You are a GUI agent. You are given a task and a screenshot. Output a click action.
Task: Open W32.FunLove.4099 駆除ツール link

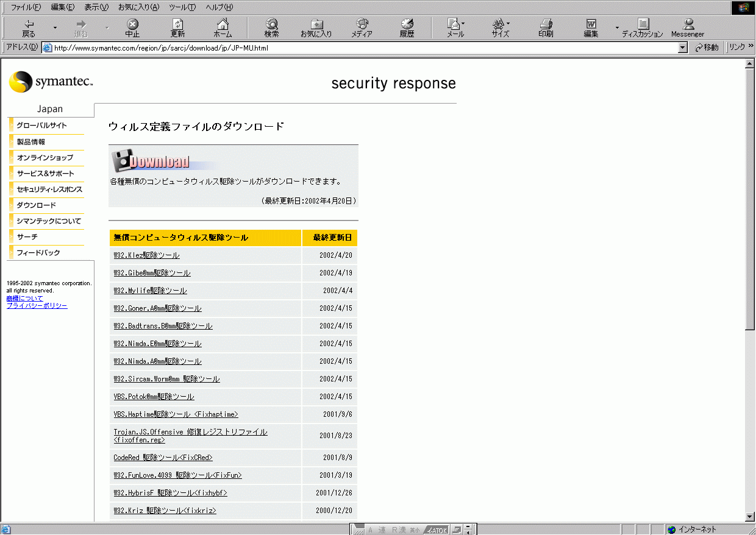pyautogui.click(x=177, y=475)
